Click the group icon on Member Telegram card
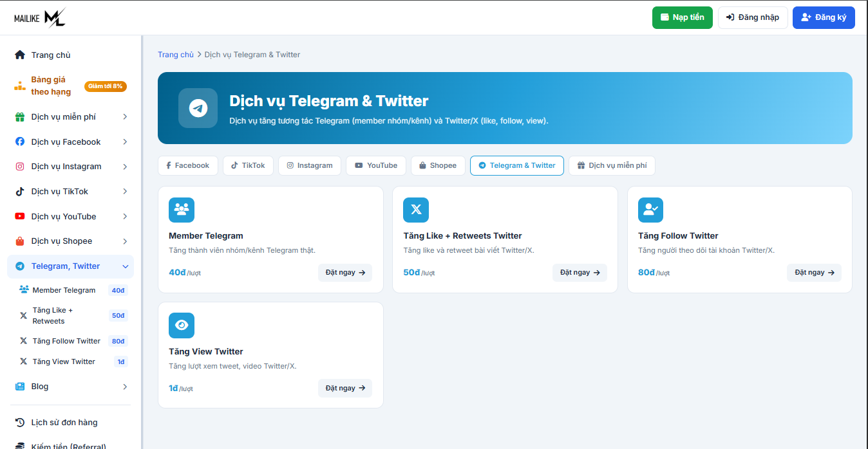The width and height of the screenshot is (868, 449). coord(182,210)
